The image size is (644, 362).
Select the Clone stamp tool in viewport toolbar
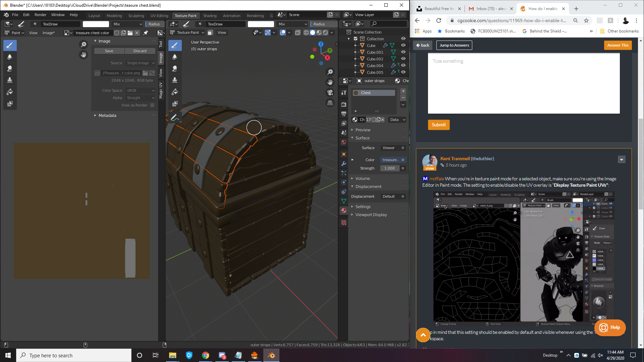pos(175,80)
